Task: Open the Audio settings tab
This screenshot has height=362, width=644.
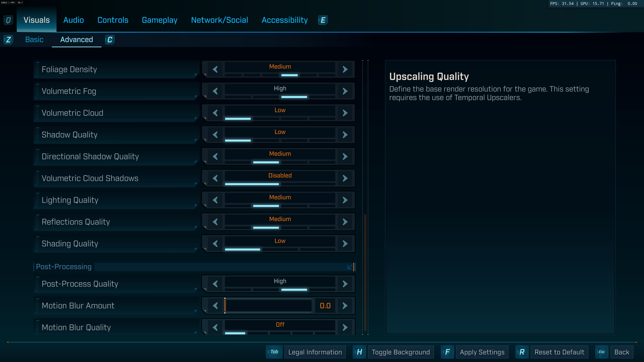Action: tap(73, 20)
